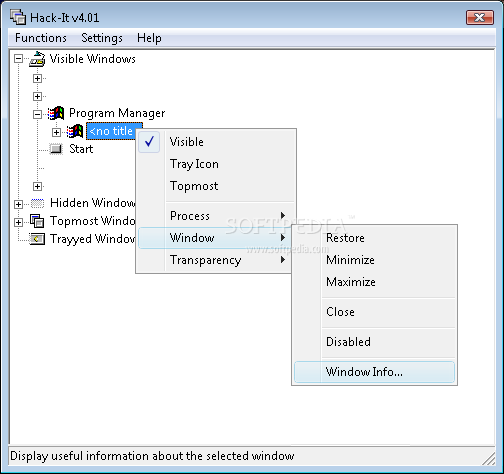Screen dimensions: 504x474
Task: Click the Topmost Windows stacked-windows icon
Action: coord(37,221)
